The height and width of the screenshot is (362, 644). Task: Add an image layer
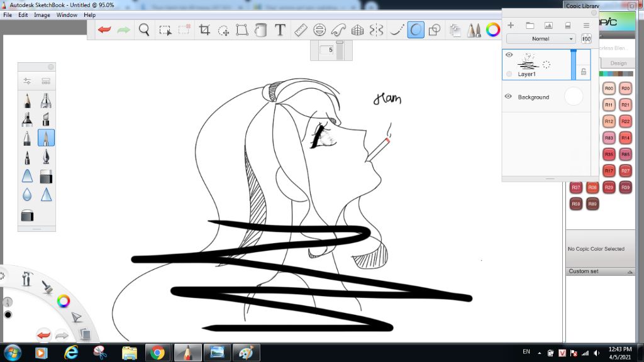tap(548, 25)
